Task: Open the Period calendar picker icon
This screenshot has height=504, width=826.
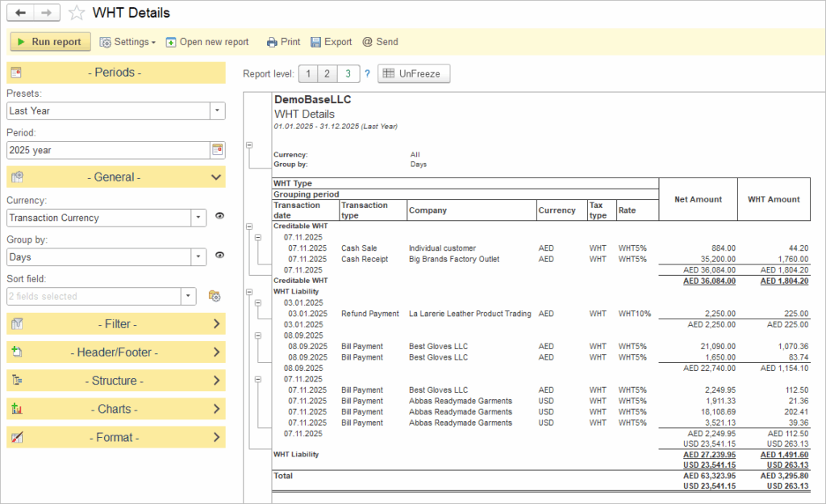Action: [217, 150]
